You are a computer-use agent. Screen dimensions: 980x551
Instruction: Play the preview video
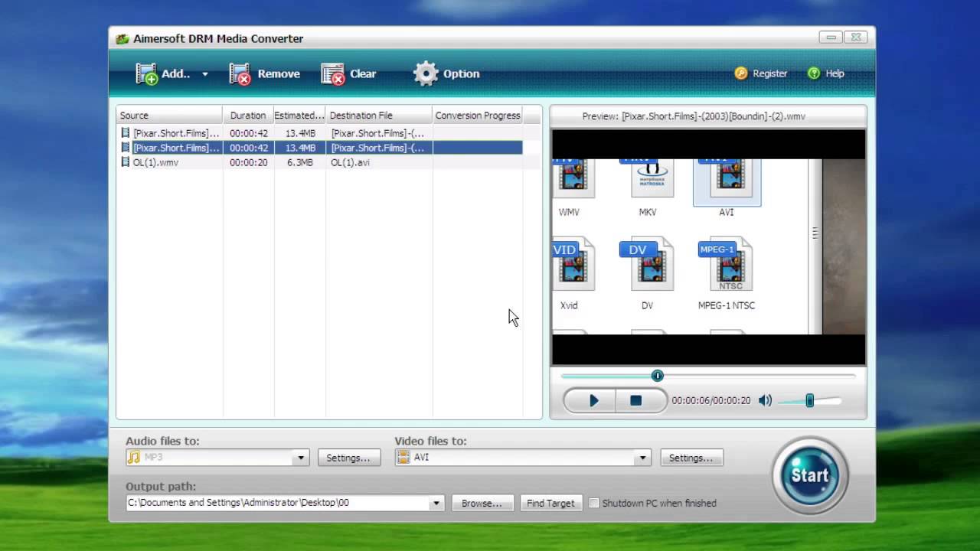[x=593, y=400]
